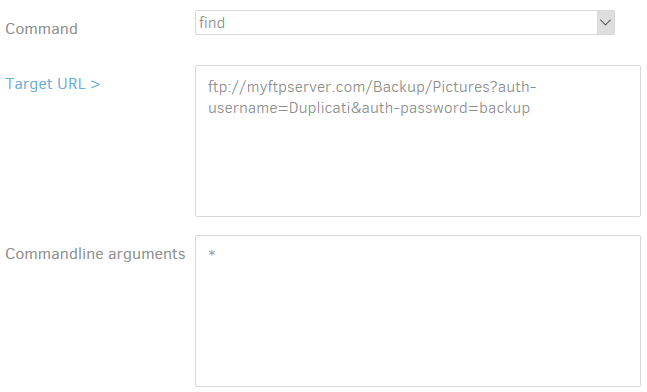Place cursor after auth-password=backup text

point(531,108)
